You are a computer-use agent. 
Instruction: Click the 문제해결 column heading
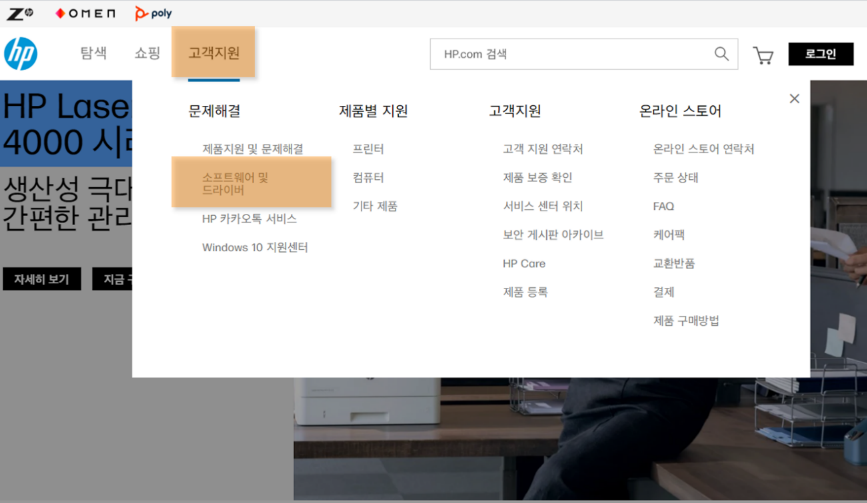(x=215, y=111)
